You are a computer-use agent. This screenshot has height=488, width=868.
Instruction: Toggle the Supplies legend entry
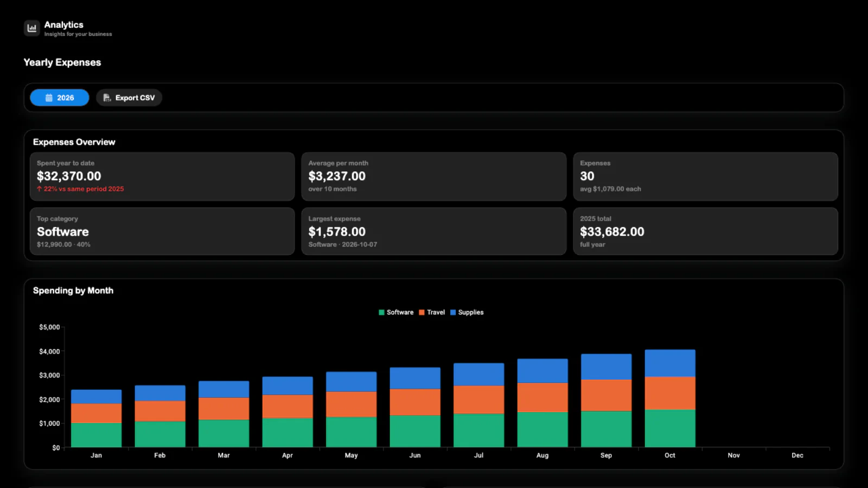pos(467,312)
